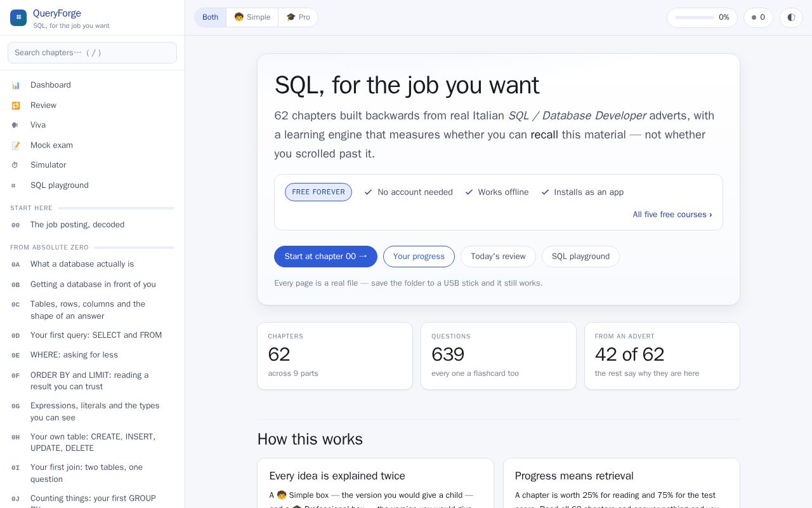The image size is (812, 508).
Task: Select the Viva speaking-head icon
Action: point(15,125)
